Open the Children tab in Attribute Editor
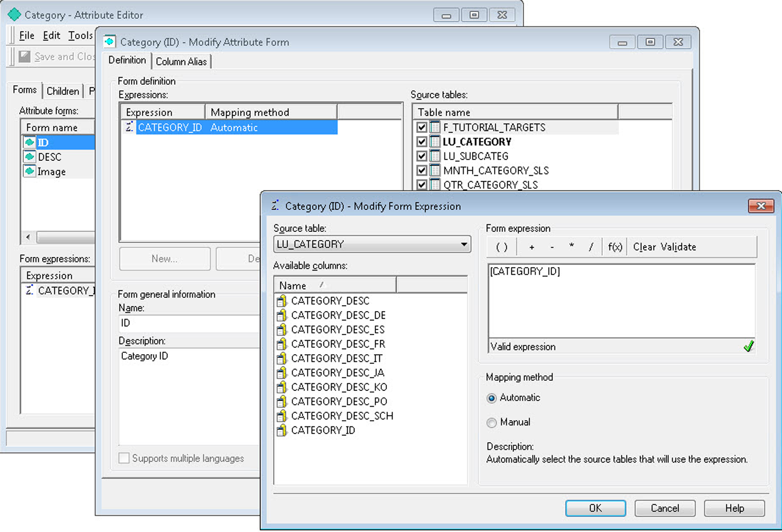This screenshot has width=782, height=532. pos(63,91)
